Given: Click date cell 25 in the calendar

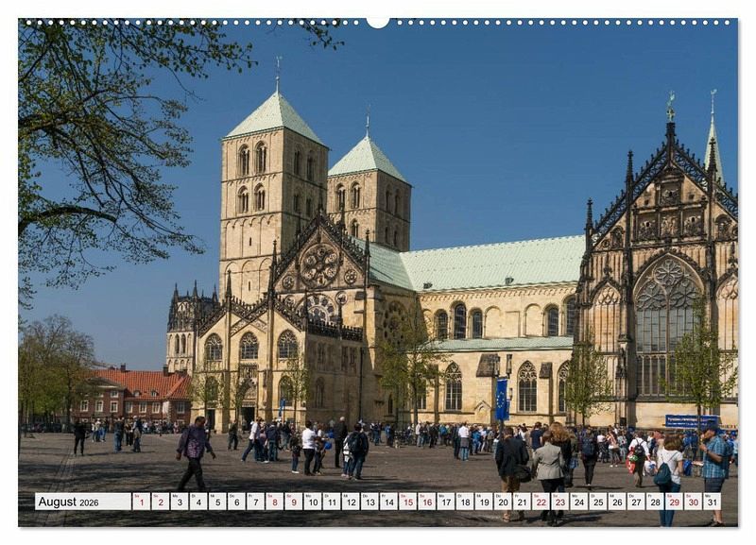Looking at the screenshot, I should [597, 502].
